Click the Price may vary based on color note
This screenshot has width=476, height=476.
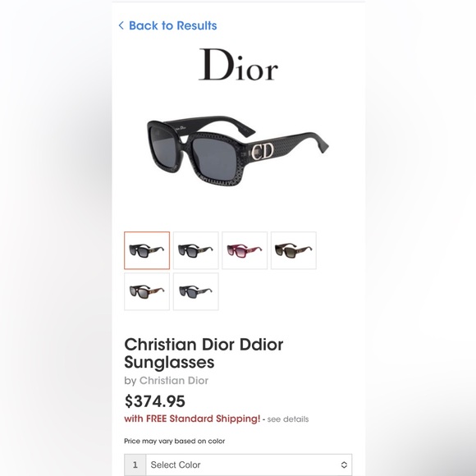(x=175, y=441)
